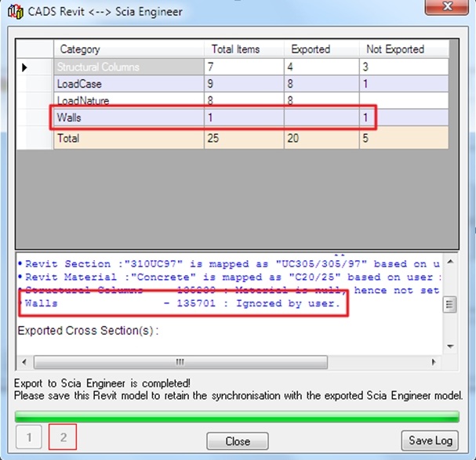Image resolution: width=476 pixels, height=460 pixels.
Task: Switch to page 1 button
Action: [x=29, y=437]
